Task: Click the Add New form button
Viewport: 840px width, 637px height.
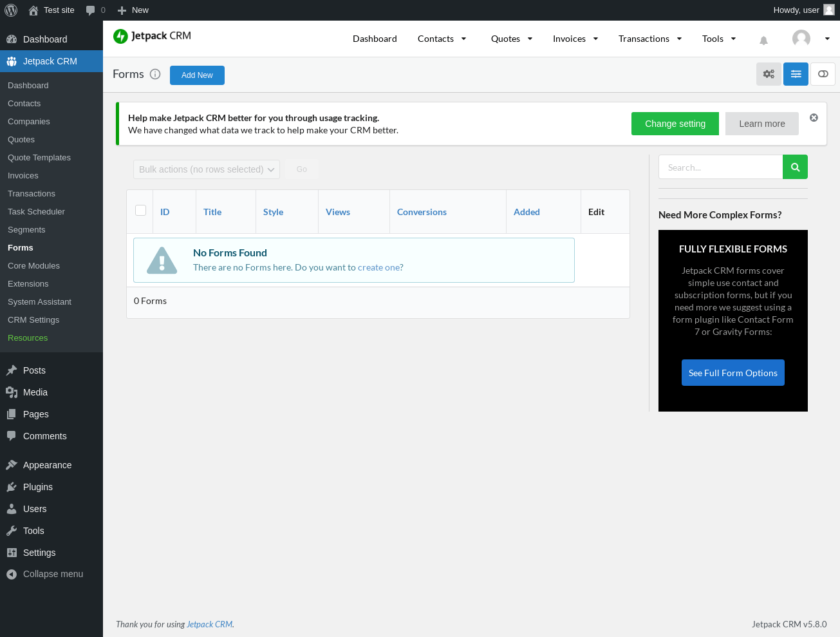Action: [x=197, y=75]
